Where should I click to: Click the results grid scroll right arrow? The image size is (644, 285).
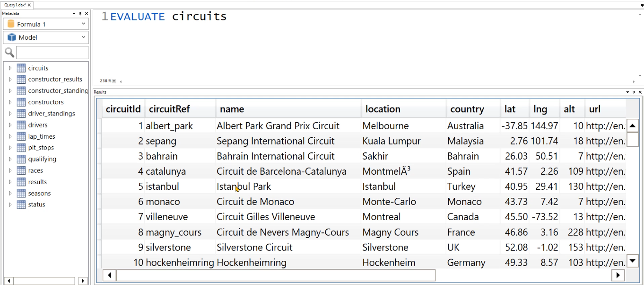pyautogui.click(x=618, y=275)
